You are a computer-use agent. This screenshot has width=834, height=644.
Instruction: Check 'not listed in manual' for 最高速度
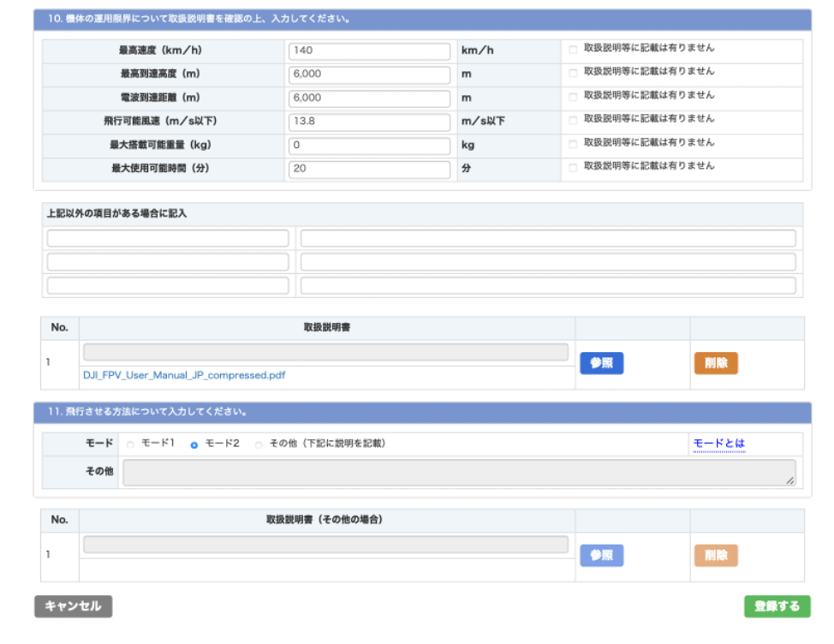pos(573,50)
